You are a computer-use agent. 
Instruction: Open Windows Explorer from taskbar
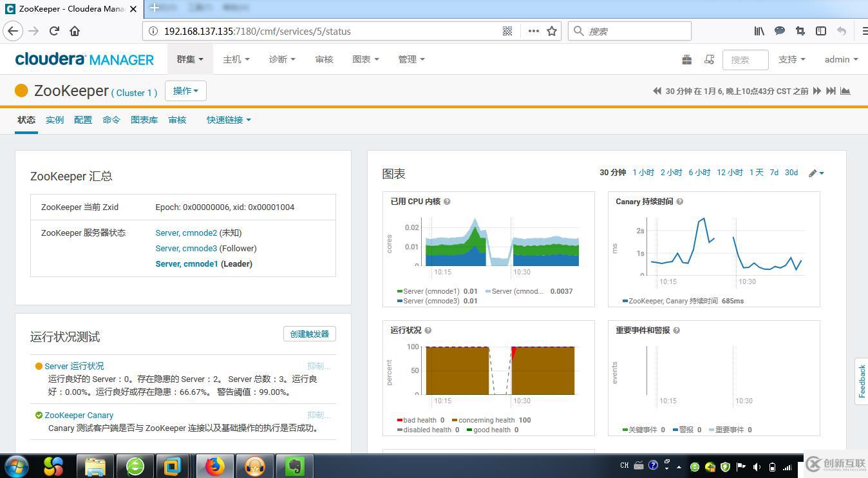[95, 466]
